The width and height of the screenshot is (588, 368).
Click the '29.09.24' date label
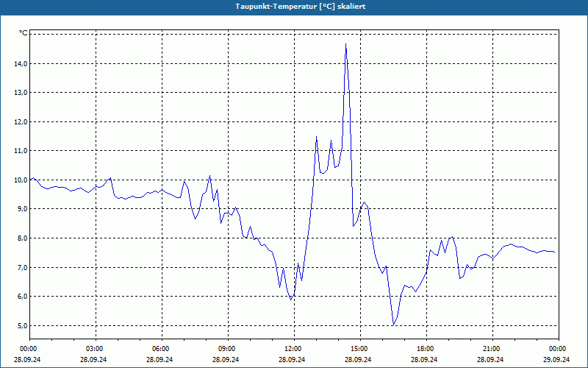click(556, 359)
